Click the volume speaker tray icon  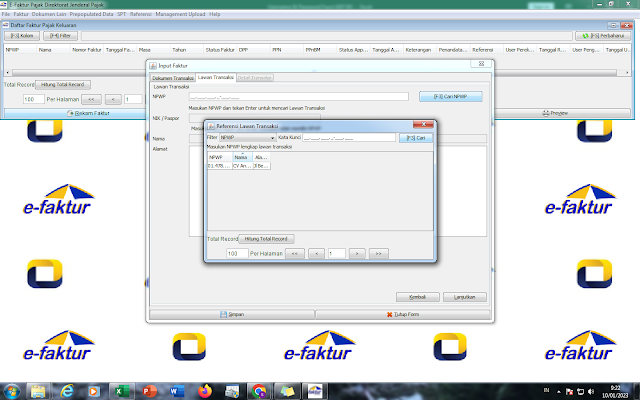tap(591, 391)
